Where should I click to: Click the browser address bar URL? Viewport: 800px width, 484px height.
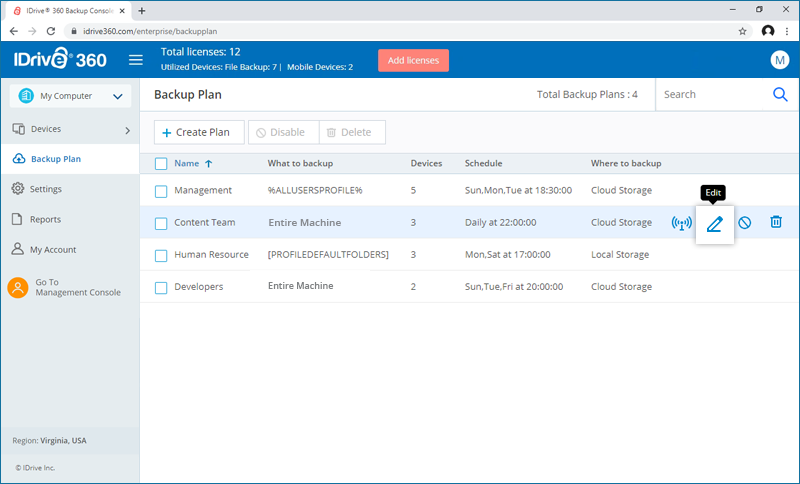[x=150, y=31]
